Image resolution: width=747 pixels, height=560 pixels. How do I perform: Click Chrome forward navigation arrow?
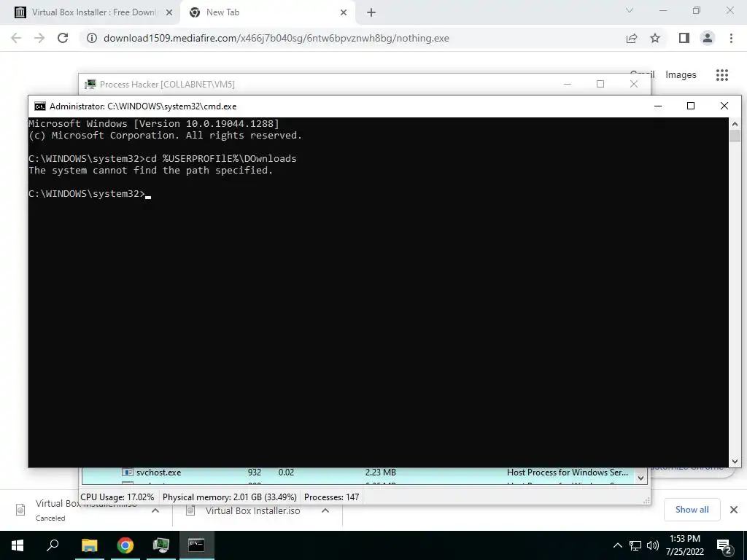pyautogui.click(x=39, y=38)
